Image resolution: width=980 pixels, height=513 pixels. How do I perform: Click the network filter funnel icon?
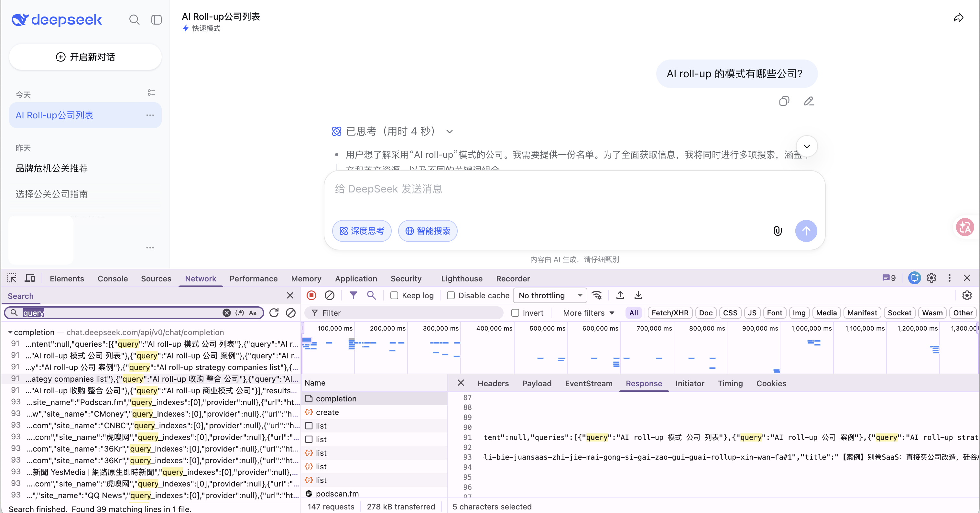(353, 296)
